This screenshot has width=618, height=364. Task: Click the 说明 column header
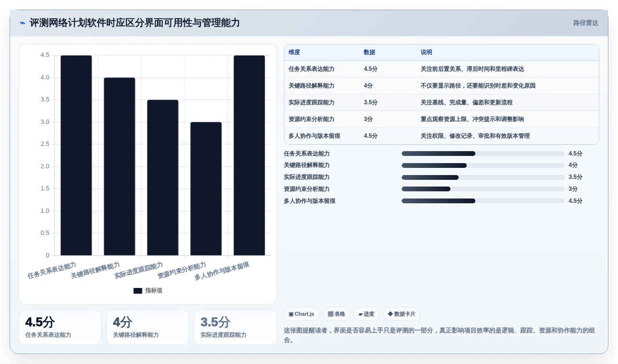427,53
